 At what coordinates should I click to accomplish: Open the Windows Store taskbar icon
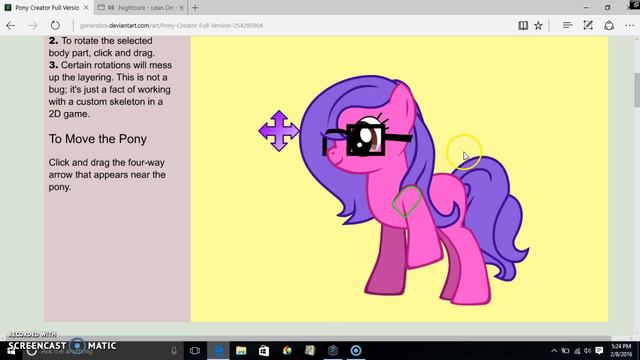point(264,351)
